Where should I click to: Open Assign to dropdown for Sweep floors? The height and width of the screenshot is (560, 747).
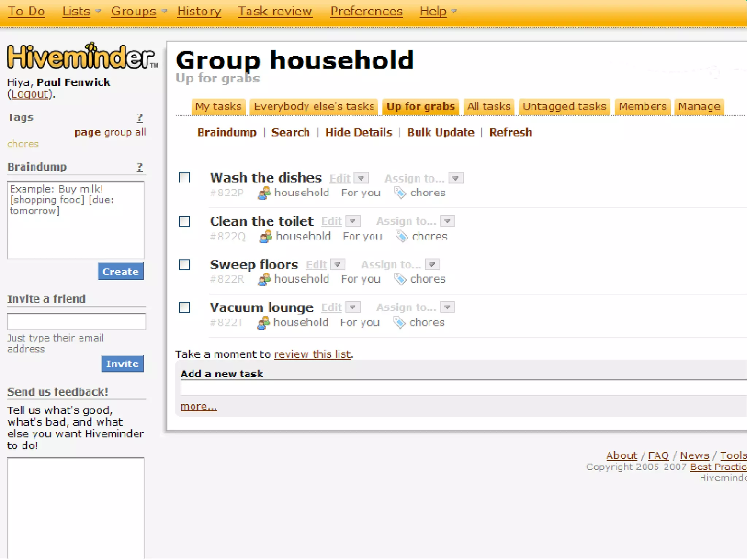point(432,264)
